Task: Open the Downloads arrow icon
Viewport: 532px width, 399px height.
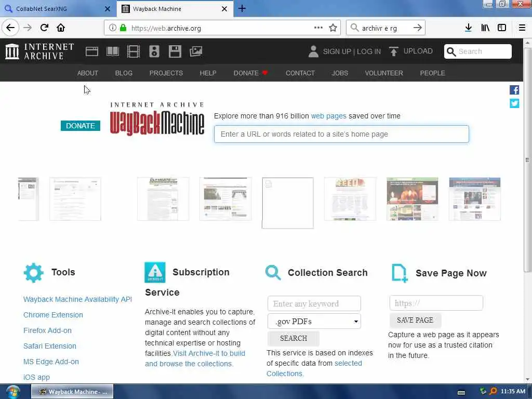Action: coord(468,28)
